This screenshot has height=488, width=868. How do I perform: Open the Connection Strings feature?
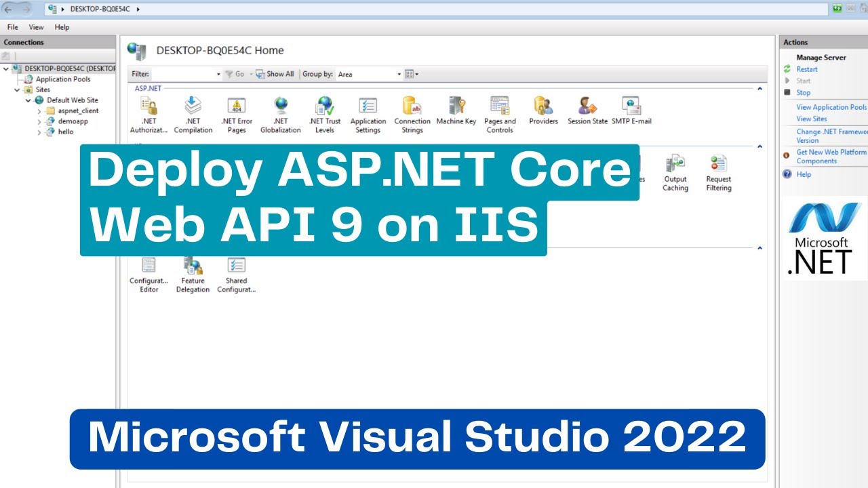412,115
